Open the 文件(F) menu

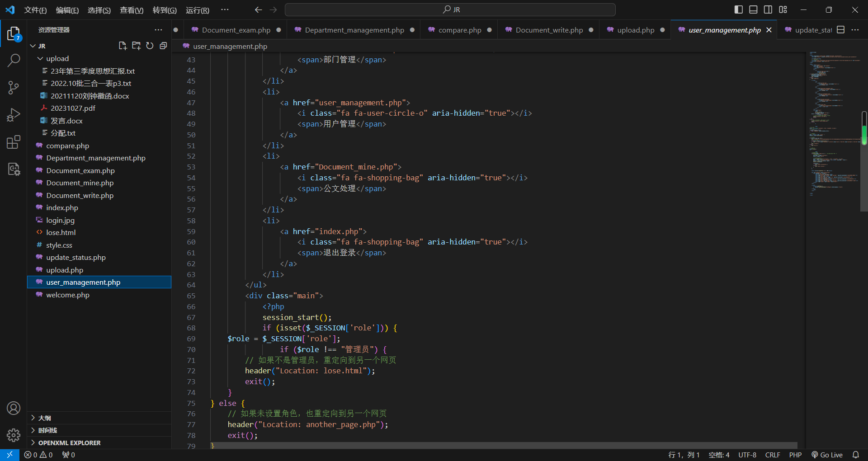pyautogui.click(x=35, y=10)
